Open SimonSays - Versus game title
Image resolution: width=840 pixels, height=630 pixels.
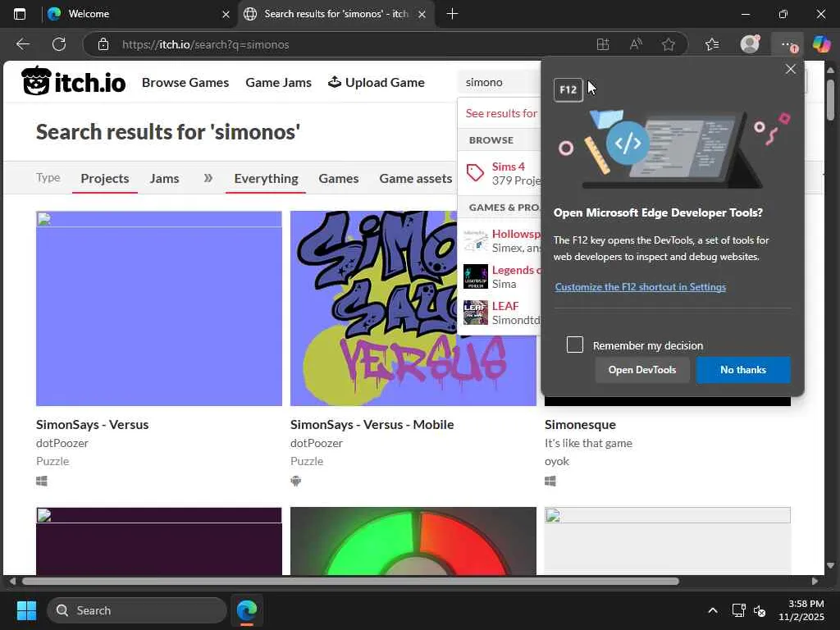tap(92, 424)
